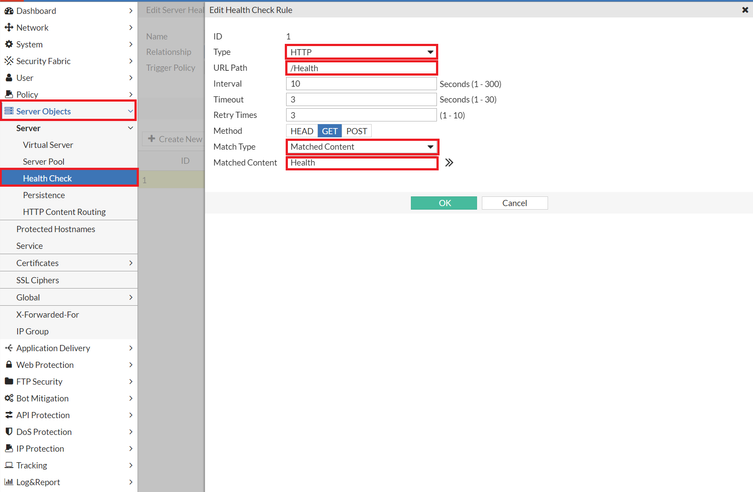This screenshot has width=753, height=492.
Task: Click the green OK button
Action: [444, 203]
